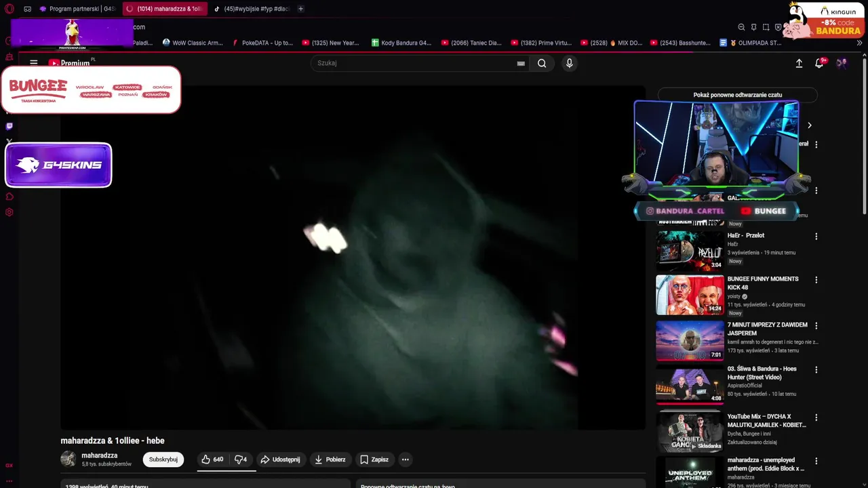Open 7 MINUT IMPREZY Z DAWIDEM thumbnail
This screenshot has height=488, width=868.
[x=690, y=341]
